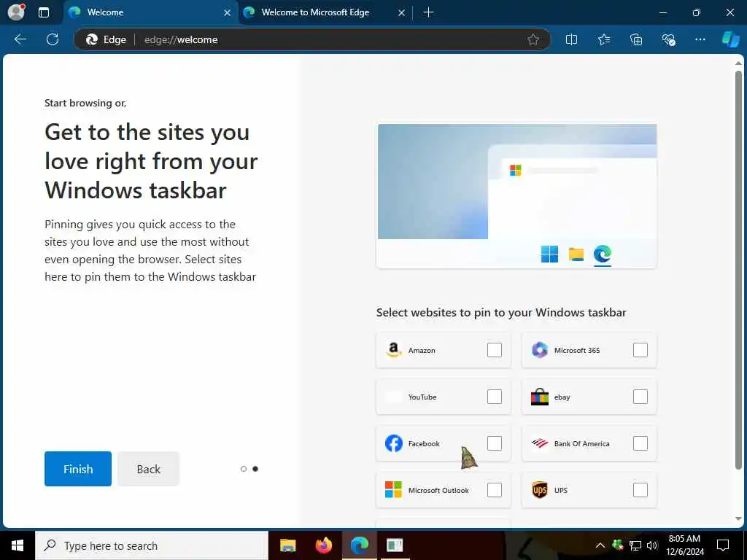Click the Type here to search box
This screenshot has width=747, height=560.
tap(152, 545)
